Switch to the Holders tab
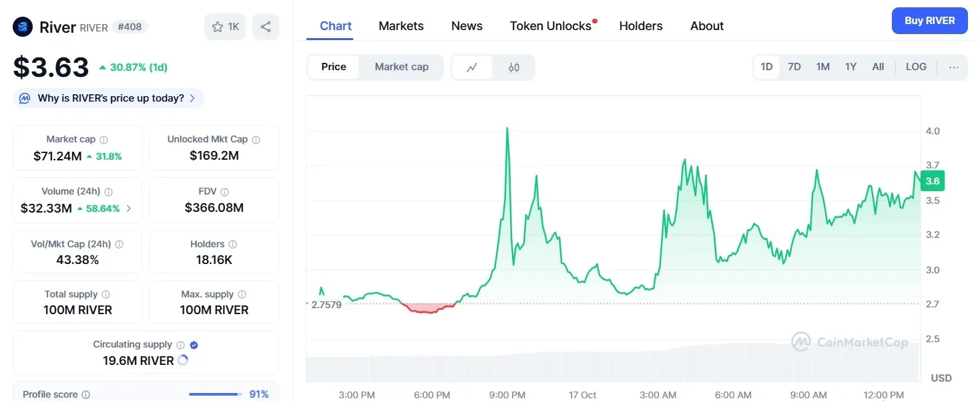 click(x=641, y=26)
